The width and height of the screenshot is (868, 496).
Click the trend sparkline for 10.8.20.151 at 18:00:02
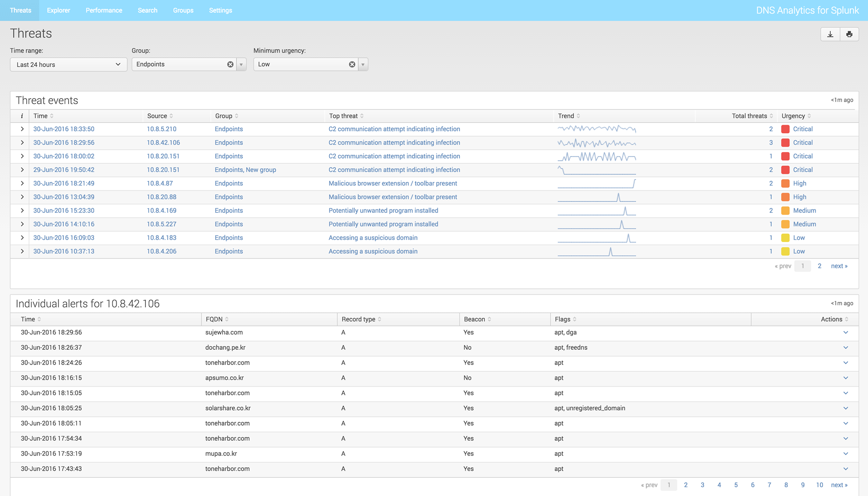(x=597, y=156)
